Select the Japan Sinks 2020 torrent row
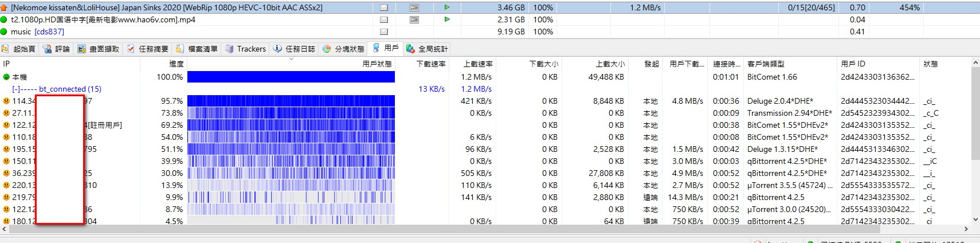The height and width of the screenshot is (243, 980). click(490, 7)
